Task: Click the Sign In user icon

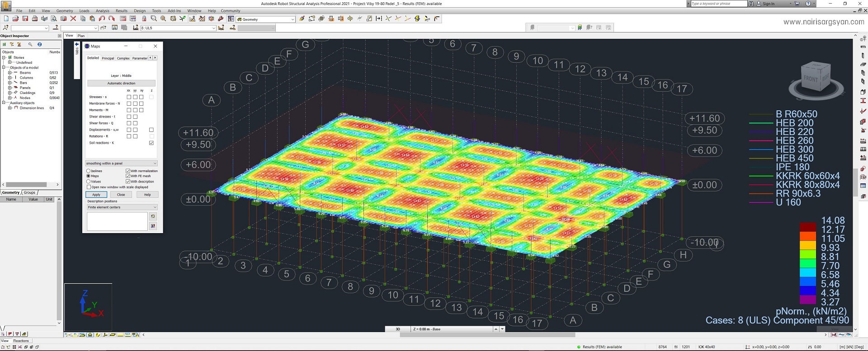Action: (759, 4)
